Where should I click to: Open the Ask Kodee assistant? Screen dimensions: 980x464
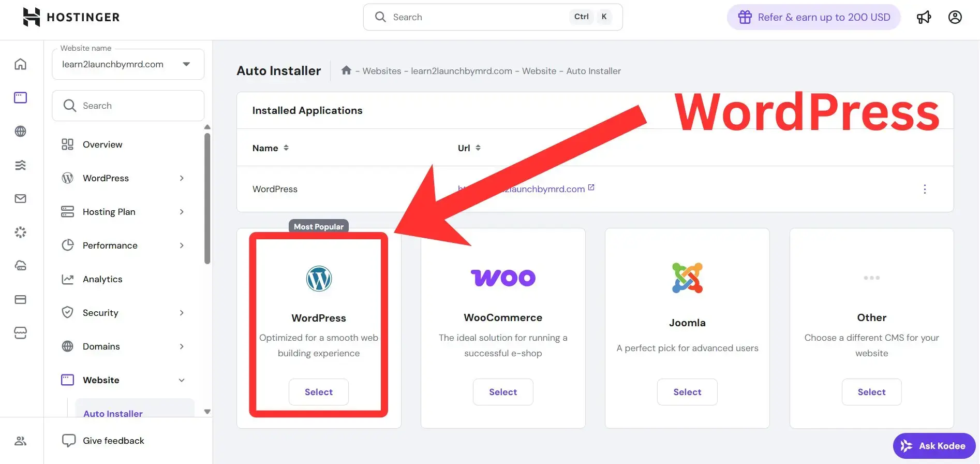click(934, 446)
